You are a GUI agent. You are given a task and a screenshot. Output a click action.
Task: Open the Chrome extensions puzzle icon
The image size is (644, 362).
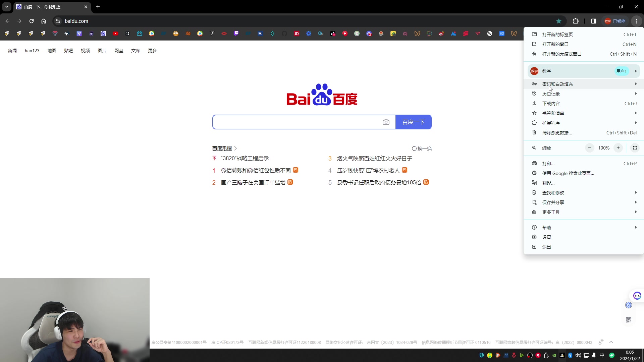[x=576, y=21]
